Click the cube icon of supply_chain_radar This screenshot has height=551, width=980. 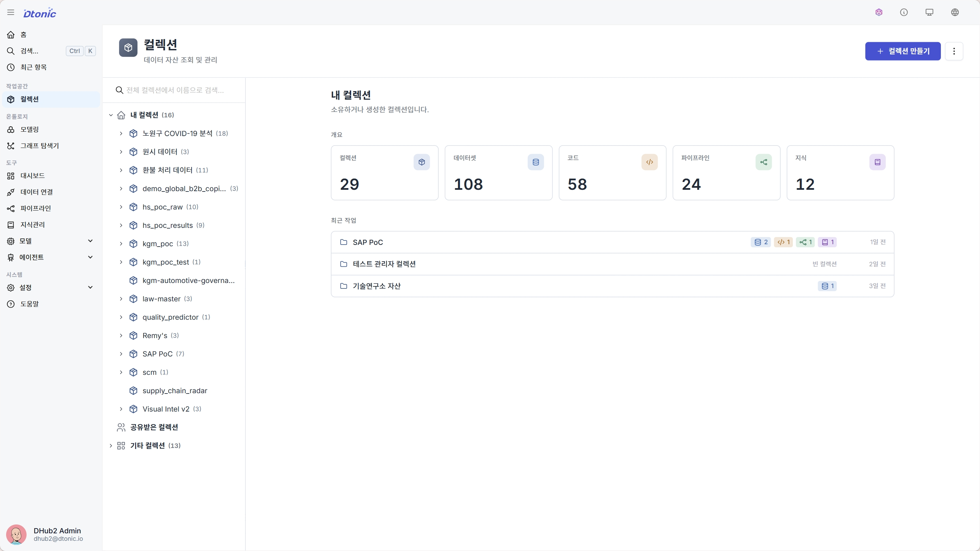click(133, 390)
